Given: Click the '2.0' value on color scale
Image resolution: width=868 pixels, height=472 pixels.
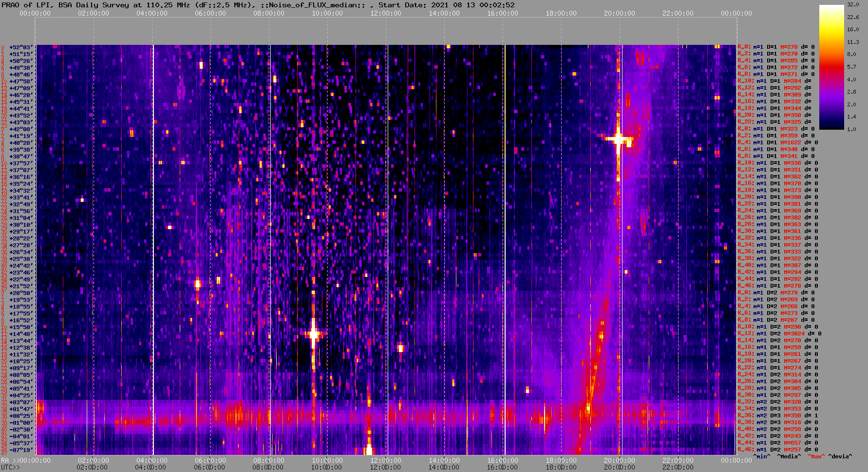Looking at the screenshot, I should point(851,105).
